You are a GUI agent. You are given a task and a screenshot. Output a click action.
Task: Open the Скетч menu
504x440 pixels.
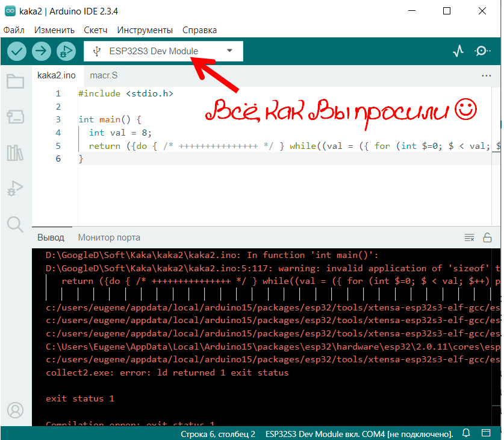96,30
